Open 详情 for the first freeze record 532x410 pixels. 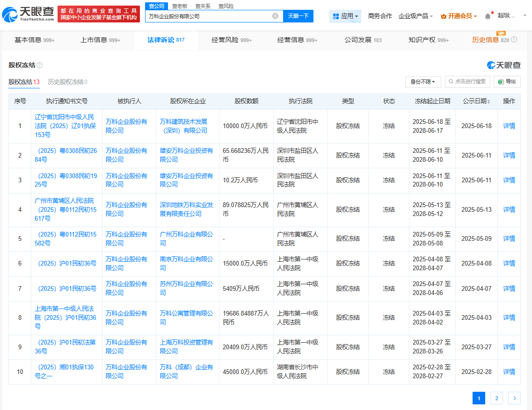pyautogui.click(x=509, y=126)
